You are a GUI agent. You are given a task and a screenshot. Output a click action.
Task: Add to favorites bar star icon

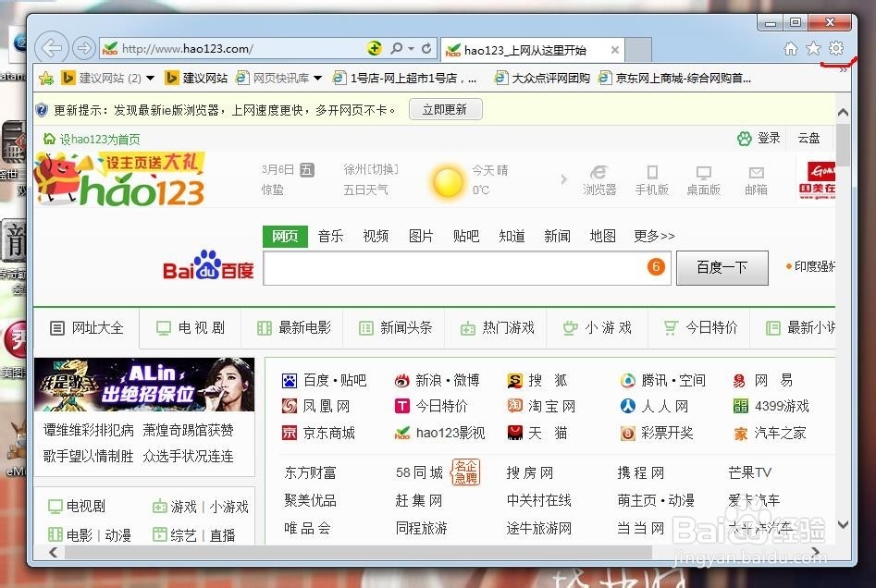(46, 79)
